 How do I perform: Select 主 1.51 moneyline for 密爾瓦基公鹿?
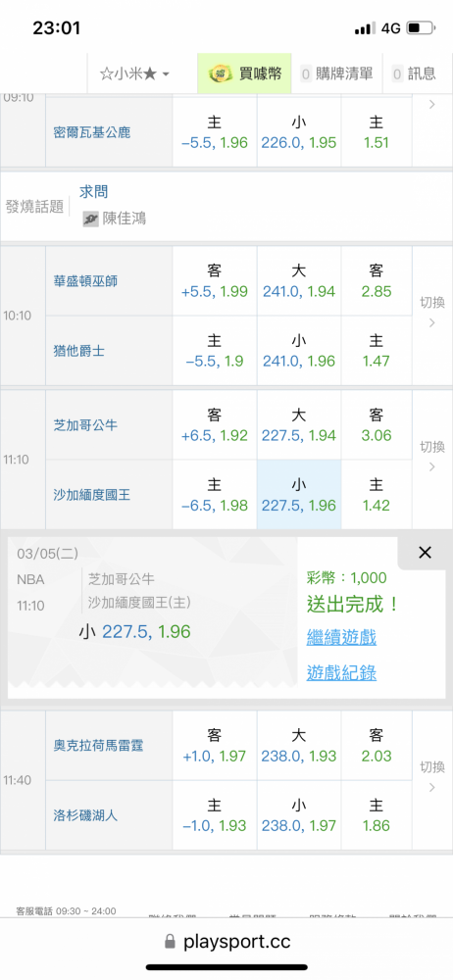[x=377, y=132]
